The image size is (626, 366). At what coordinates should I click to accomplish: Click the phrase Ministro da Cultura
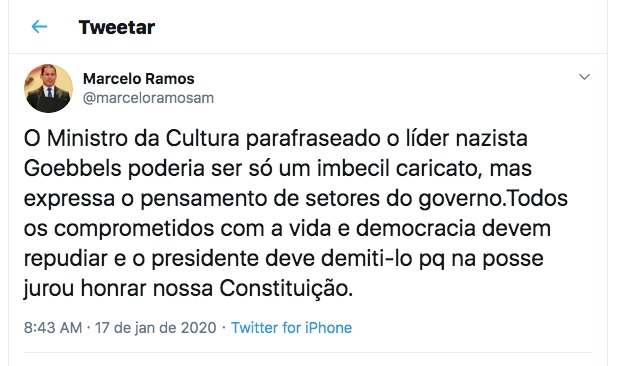pos(143,138)
